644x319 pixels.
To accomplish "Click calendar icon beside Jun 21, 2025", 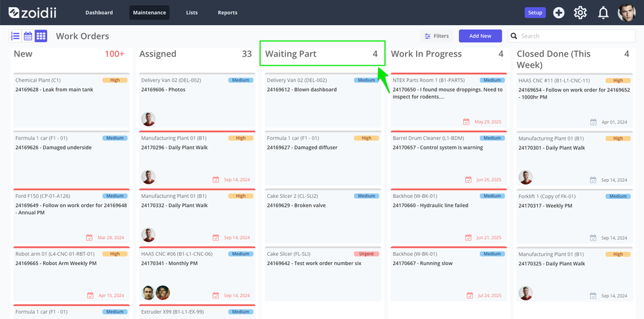I will (468, 238).
